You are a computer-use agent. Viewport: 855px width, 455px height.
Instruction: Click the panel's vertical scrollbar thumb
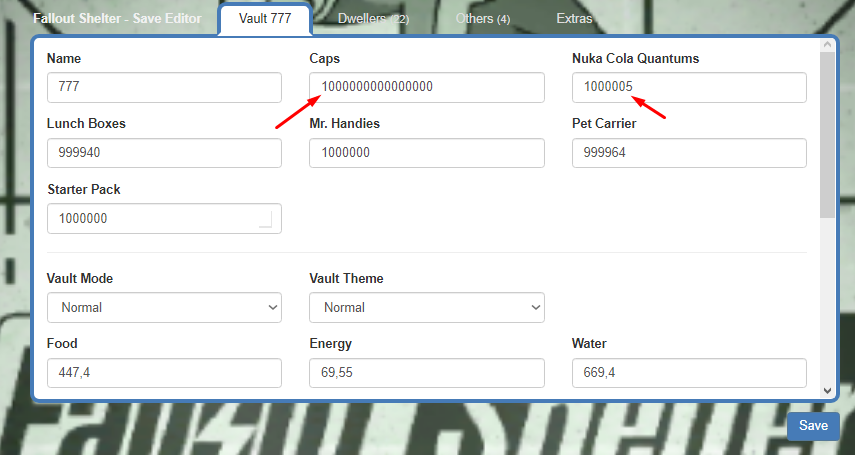[827, 135]
